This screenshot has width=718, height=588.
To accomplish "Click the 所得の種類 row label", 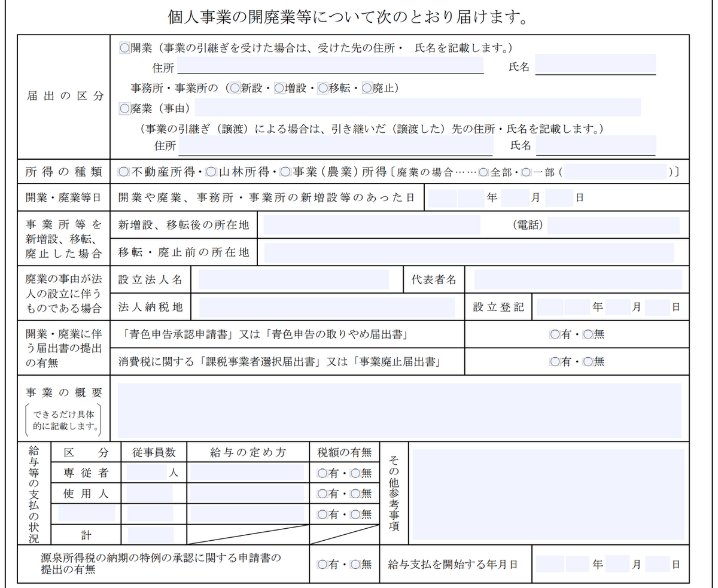I will [65, 172].
